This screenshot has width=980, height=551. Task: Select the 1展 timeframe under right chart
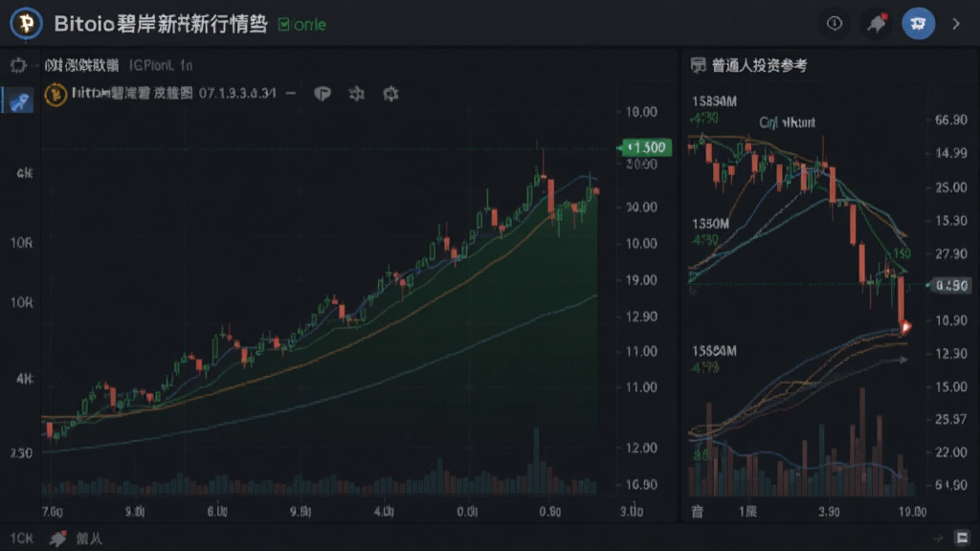point(747,512)
